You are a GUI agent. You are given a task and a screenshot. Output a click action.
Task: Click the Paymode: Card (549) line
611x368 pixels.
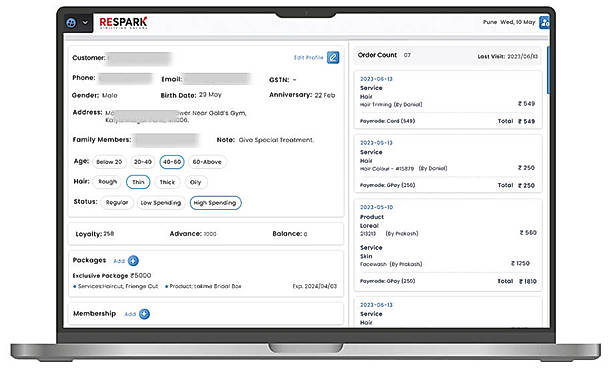(387, 121)
